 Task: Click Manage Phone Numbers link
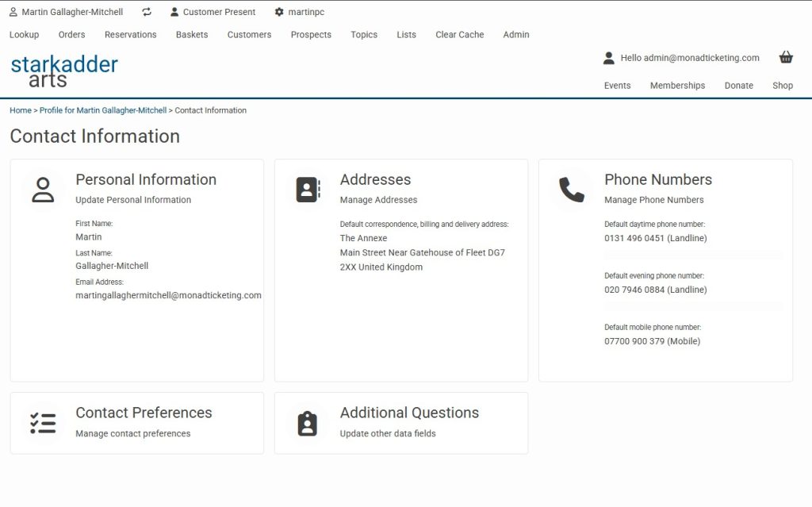pos(653,200)
